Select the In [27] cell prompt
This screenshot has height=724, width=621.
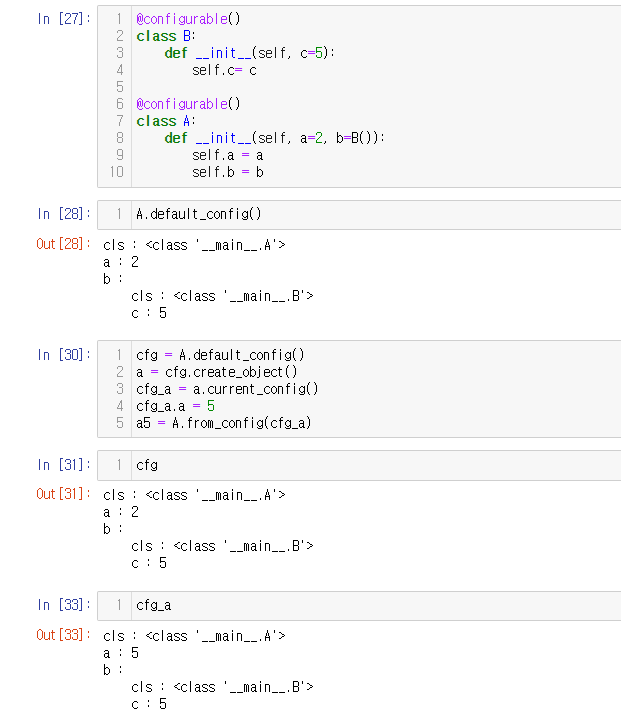click(64, 19)
